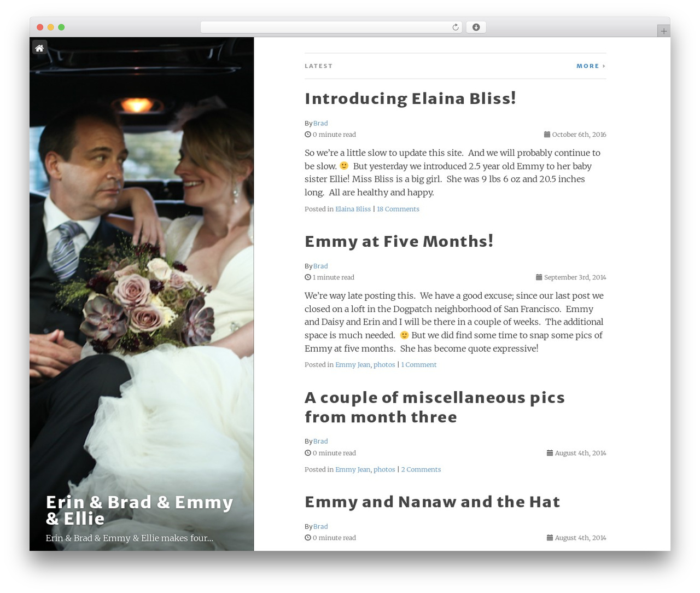Screen dimensions: 700x593
Task: Click the clock icon under Introducing Elaina Bliss
Action: 308,135
